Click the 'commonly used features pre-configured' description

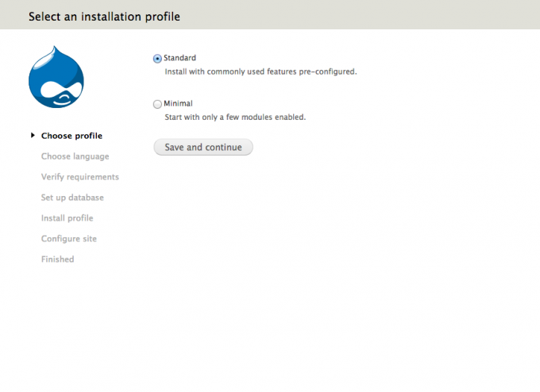(x=260, y=71)
